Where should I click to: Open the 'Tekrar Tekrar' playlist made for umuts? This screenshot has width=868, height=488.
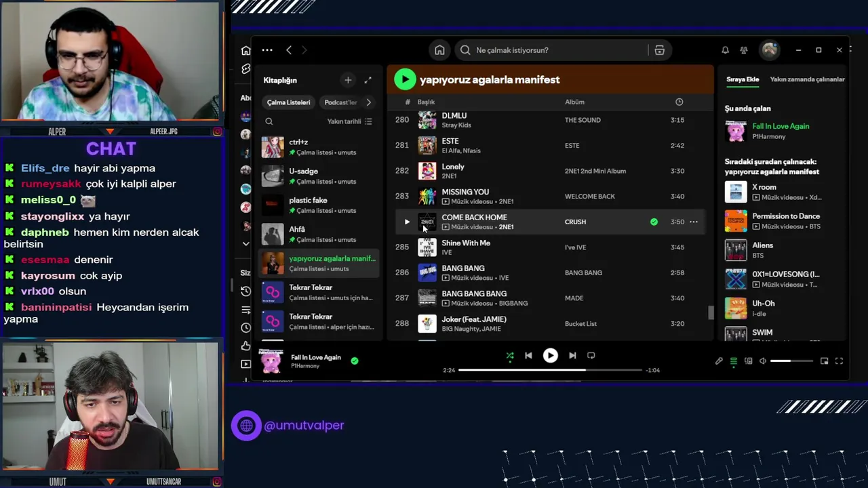click(x=318, y=293)
